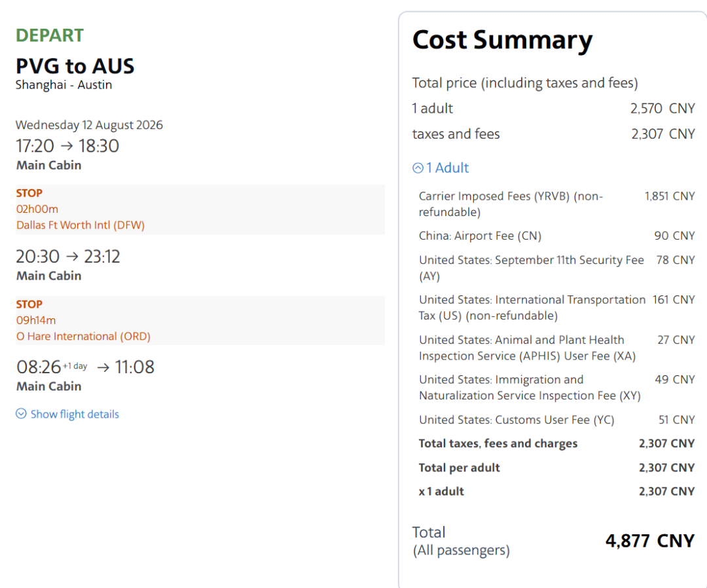Click the O Hare International (ORD) stop
The image size is (707, 588).
click(x=83, y=337)
